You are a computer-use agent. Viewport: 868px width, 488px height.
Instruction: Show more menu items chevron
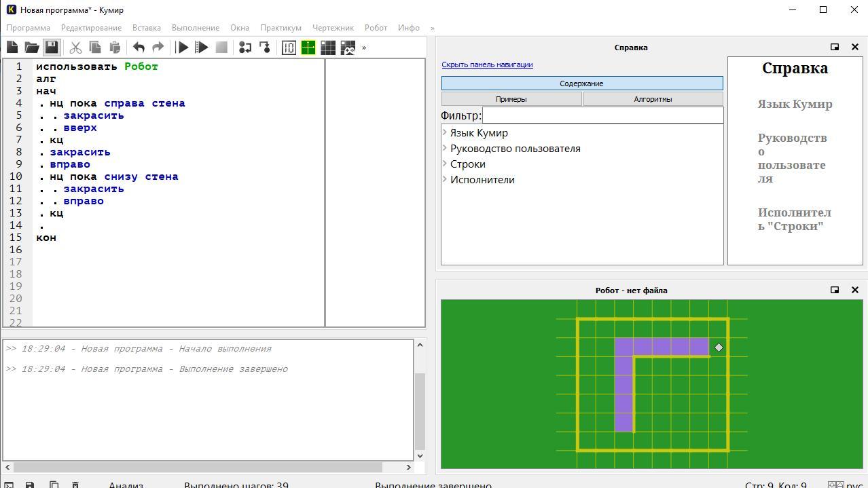click(x=433, y=28)
